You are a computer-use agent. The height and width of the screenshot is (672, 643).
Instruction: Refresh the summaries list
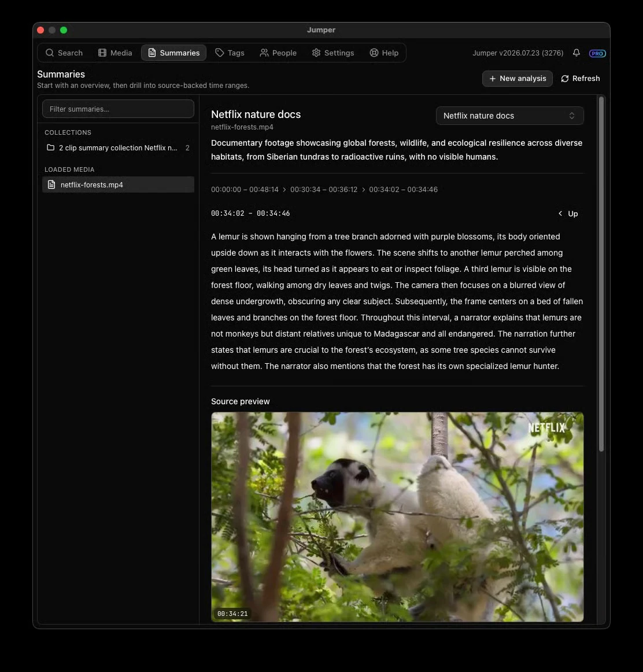click(580, 79)
